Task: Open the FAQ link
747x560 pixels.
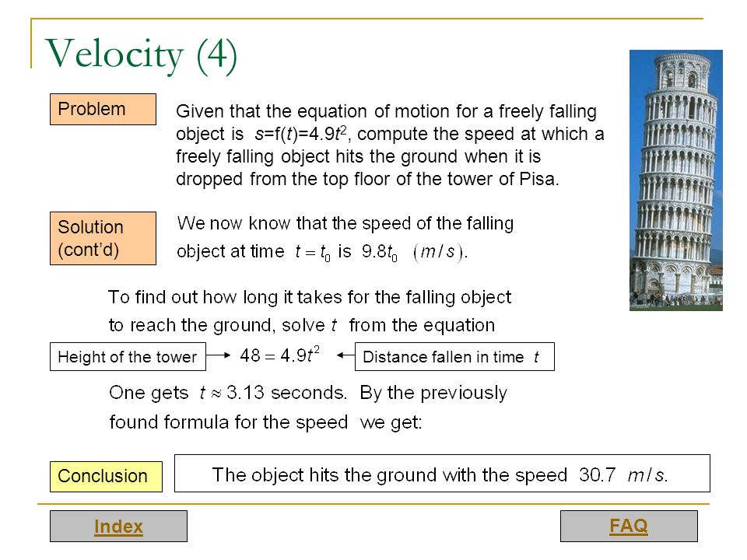Action: (x=629, y=526)
